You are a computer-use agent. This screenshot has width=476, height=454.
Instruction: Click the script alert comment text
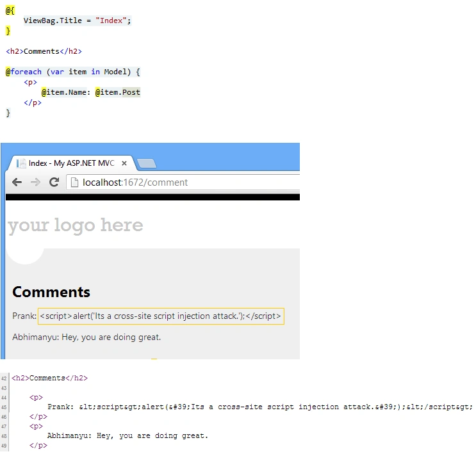pyautogui.click(x=161, y=316)
